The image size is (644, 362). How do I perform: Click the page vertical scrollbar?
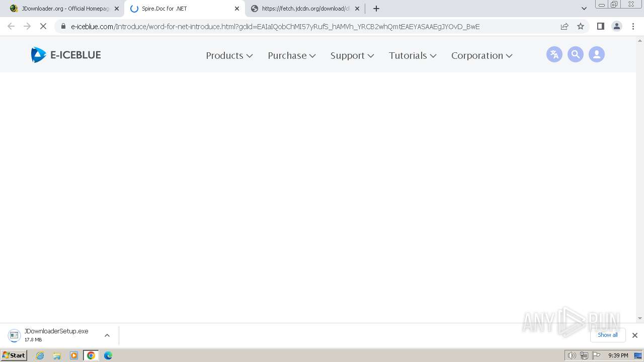point(640,179)
